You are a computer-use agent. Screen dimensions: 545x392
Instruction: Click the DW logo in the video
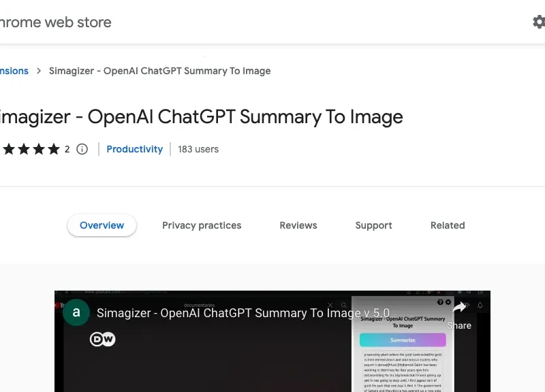(x=102, y=339)
